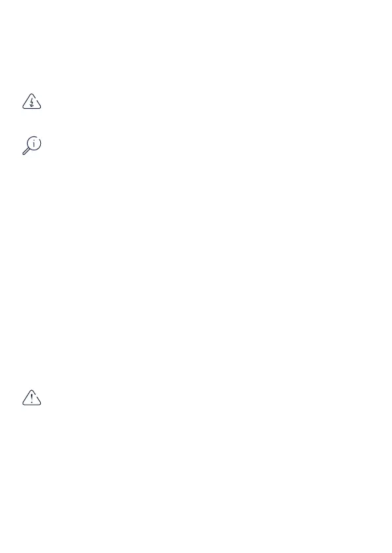Open the high-voltage danger notice icon

32,102
